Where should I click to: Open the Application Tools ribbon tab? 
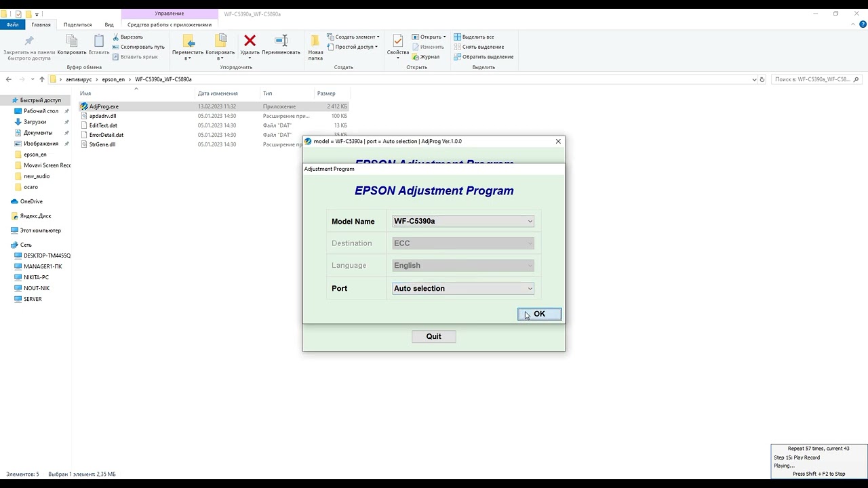170,24
